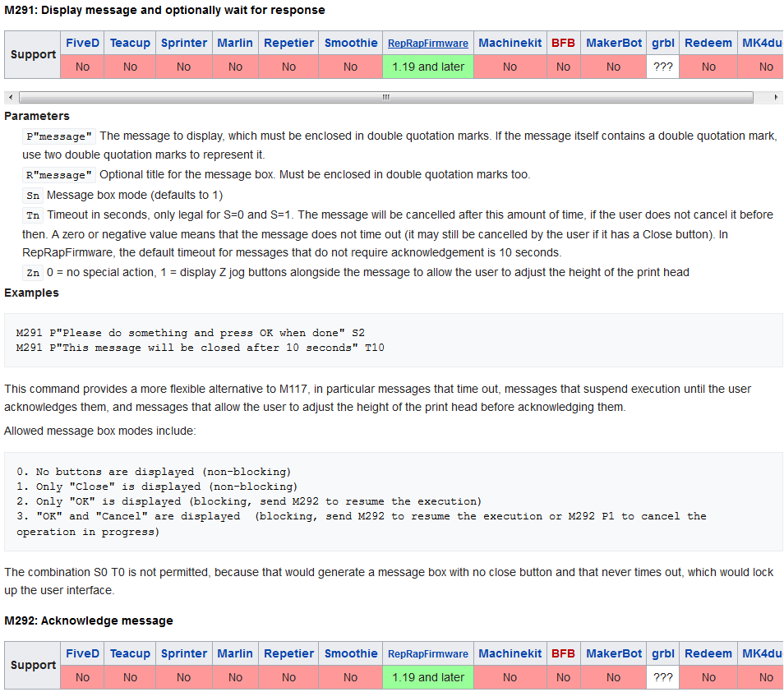Open Sprinter link in M292 support table
Viewport: 784px width, 692px height.
click(x=183, y=653)
